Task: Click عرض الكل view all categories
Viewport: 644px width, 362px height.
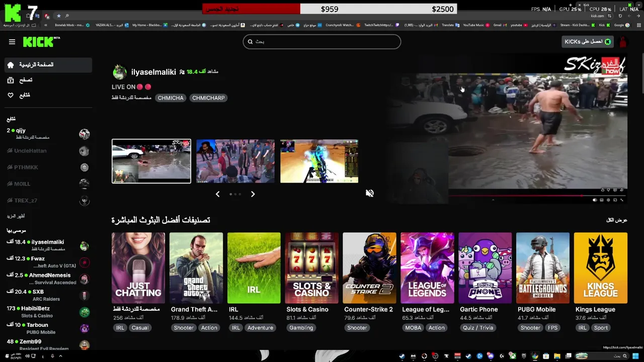Action: tap(617, 220)
